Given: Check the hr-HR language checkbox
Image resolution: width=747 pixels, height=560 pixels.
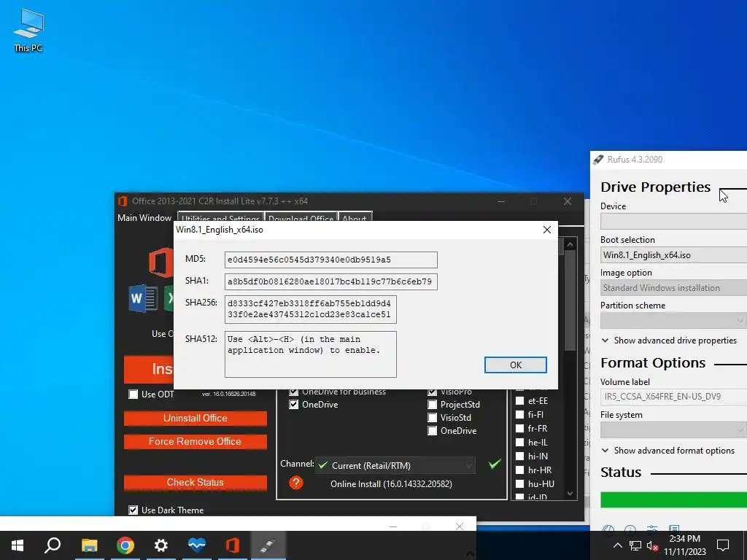Looking at the screenshot, I should 519,470.
